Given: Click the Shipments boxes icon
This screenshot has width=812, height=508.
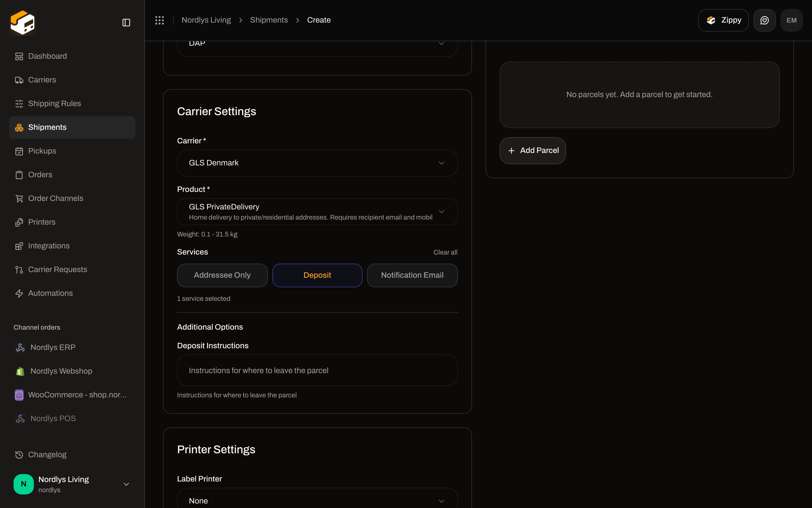Looking at the screenshot, I should click(19, 127).
